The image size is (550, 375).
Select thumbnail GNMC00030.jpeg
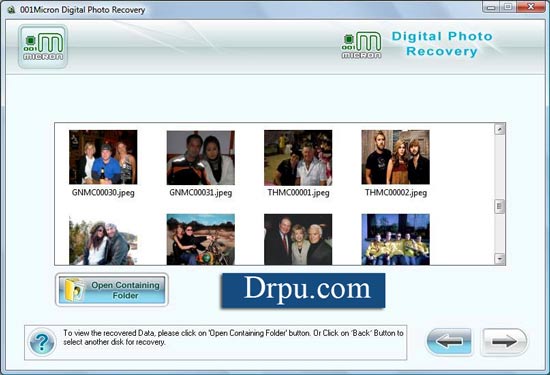(103, 157)
